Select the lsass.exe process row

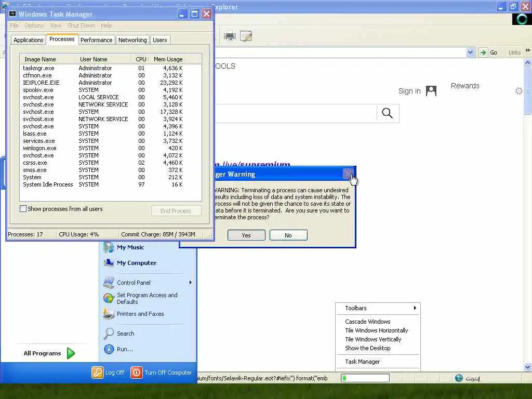point(102,134)
